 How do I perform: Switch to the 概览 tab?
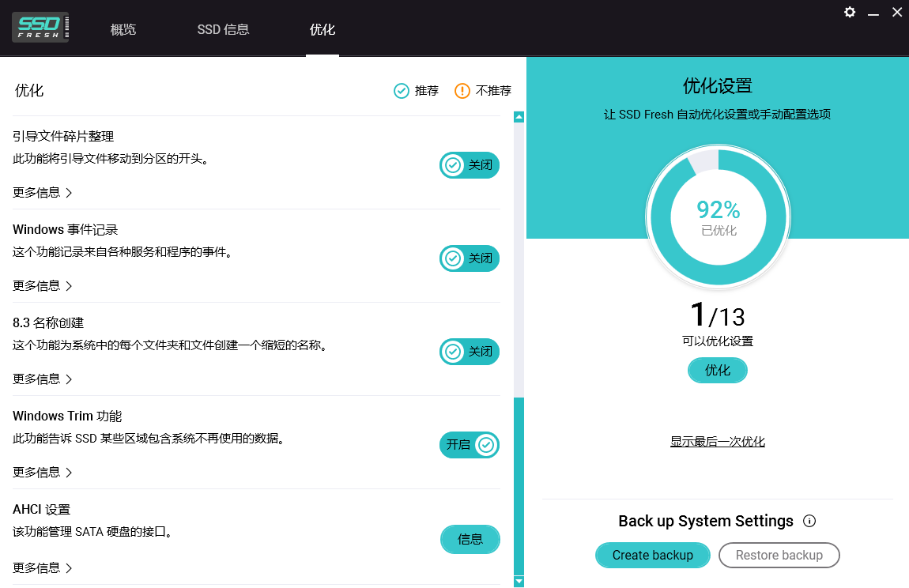(x=123, y=30)
